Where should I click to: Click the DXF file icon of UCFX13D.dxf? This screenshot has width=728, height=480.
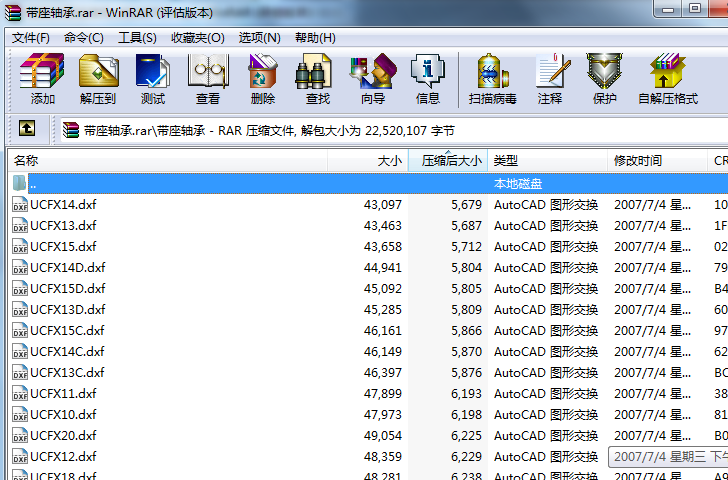pyautogui.click(x=20, y=309)
